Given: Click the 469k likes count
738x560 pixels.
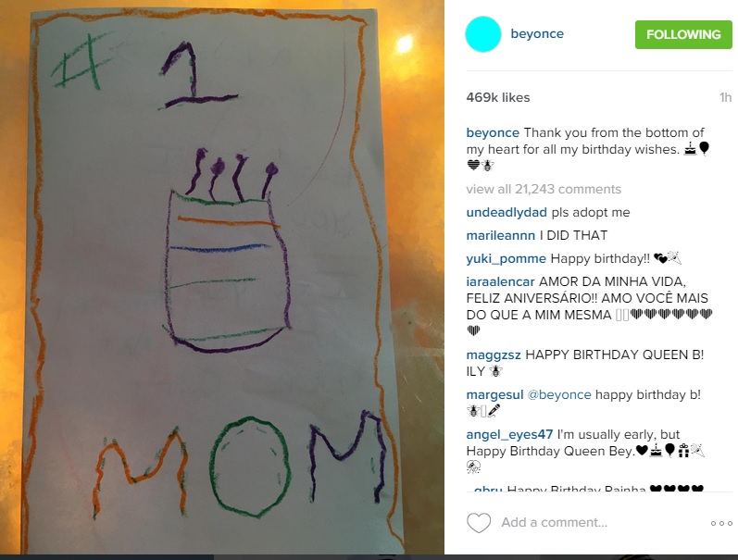Looking at the screenshot, I should point(498,97).
